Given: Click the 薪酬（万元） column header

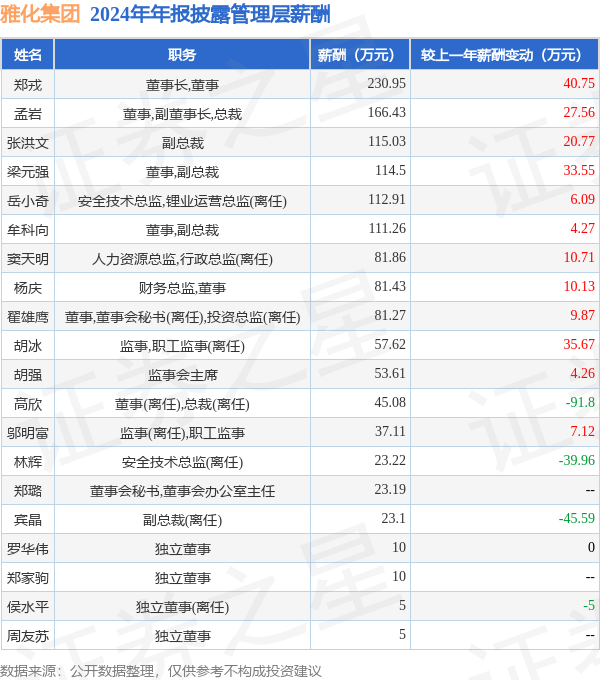Looking at the screenshot, I should [360, 55].
